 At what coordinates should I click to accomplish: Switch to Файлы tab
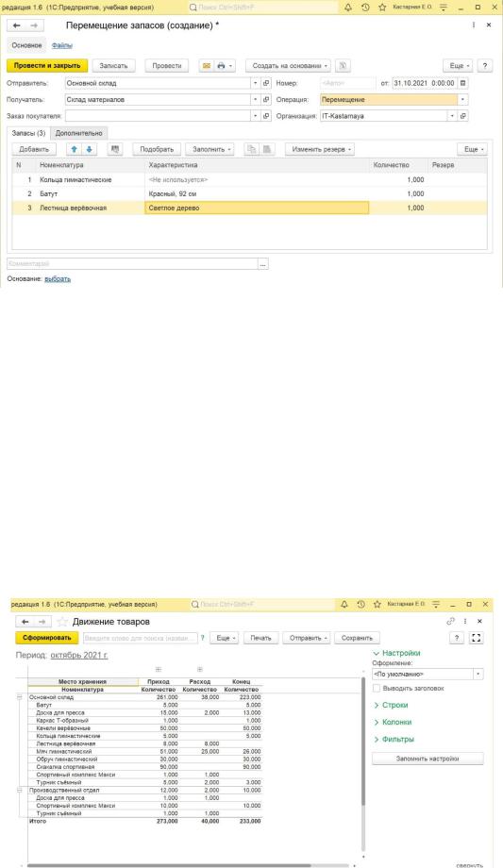(62, 45)
